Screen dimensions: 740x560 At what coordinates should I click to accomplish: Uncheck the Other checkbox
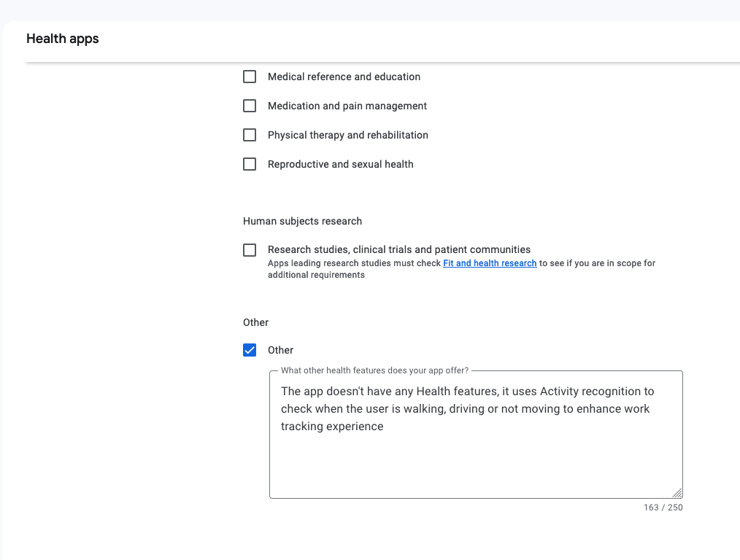coord(250,350)
